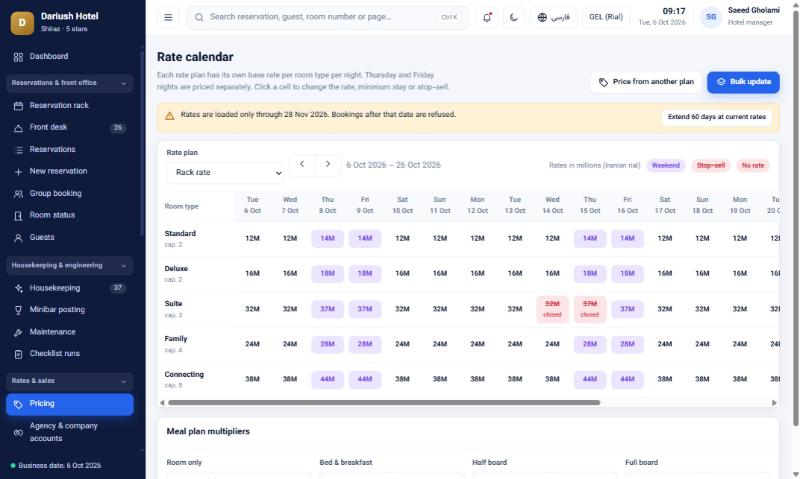The image size is (800, 479).
Task: Click the scroll-left arrow of calendar
Action: tap(162, 403)
